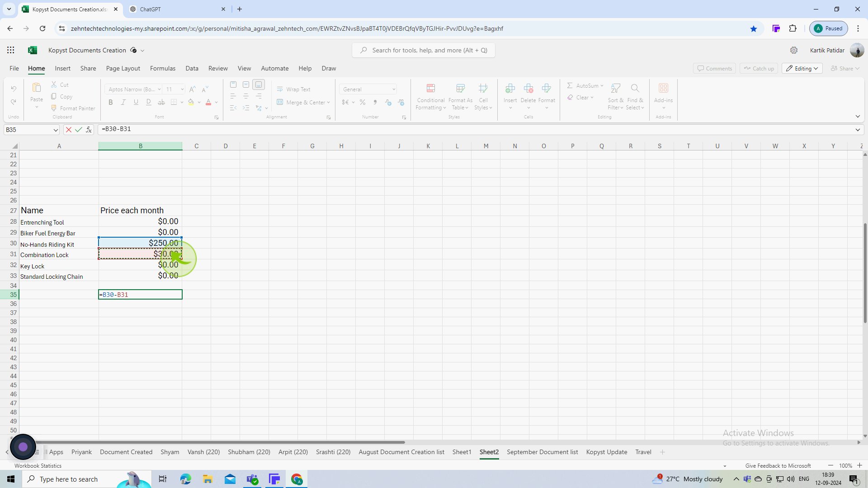Toggle Underline formatting
Image resolution: width=868 pixels, height=488 pixels.
(x=136, y=103)
